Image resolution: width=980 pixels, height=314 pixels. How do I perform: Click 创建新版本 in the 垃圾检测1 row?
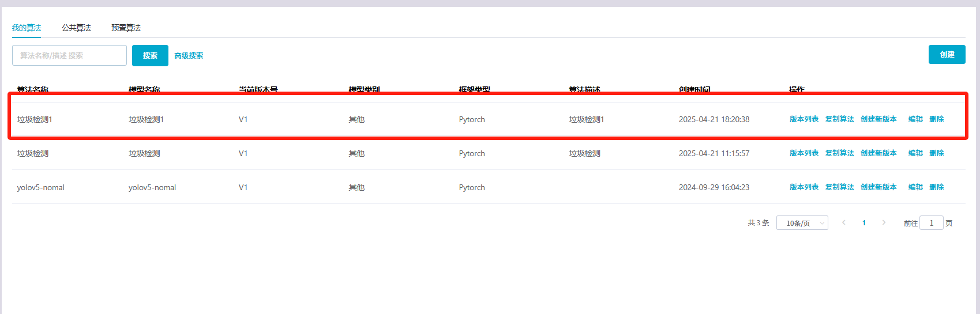[x=878, y=119]
